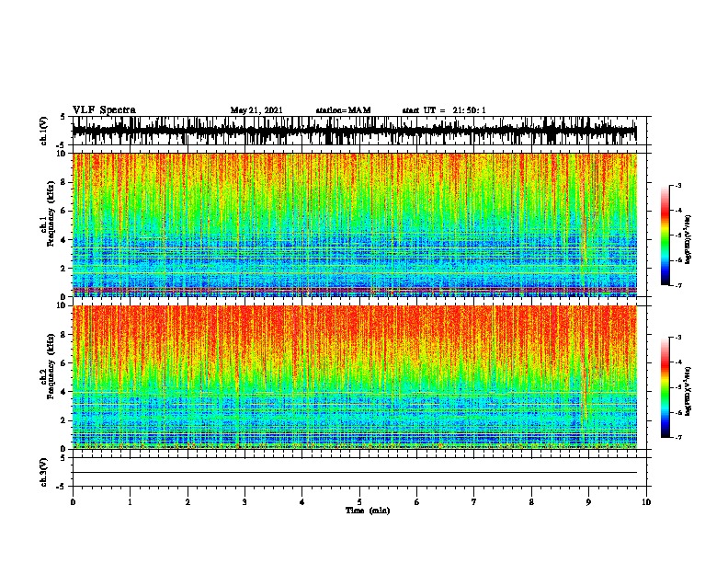Click the 2 kHz tick of ch.1 spectrogram
The image size is (728, 563).
coord(64,268)
